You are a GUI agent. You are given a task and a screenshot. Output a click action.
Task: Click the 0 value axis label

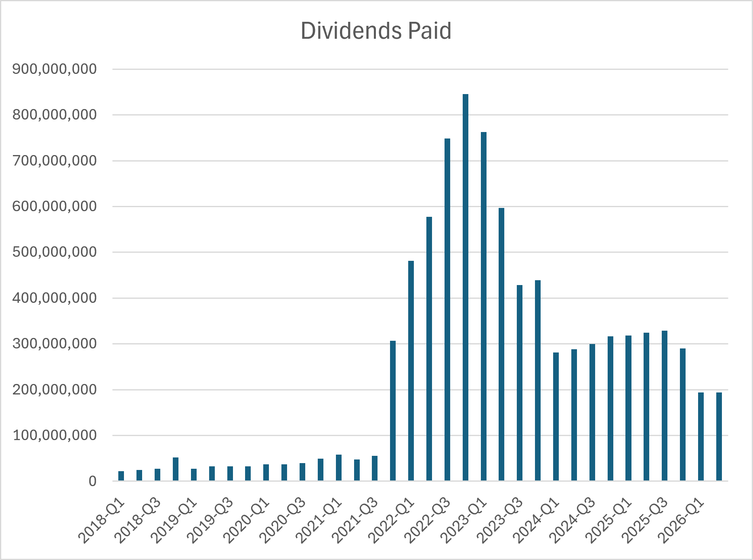tap(93, 481)
